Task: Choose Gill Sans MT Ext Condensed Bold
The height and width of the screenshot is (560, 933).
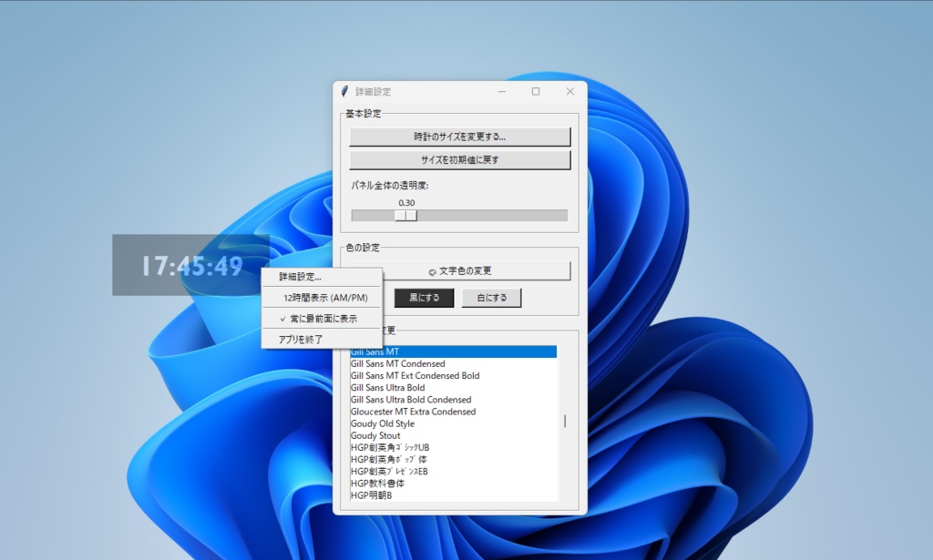Action: [454, 376]
